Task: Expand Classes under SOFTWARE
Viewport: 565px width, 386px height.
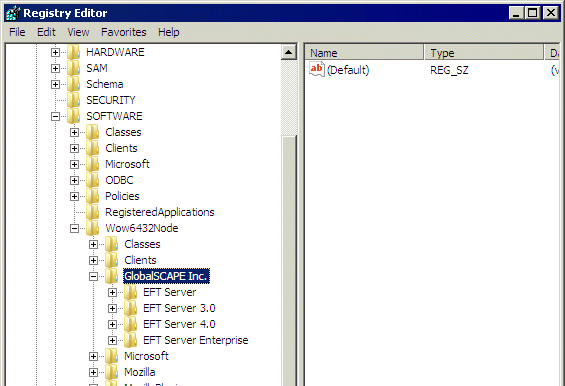Action: [74, 132]
